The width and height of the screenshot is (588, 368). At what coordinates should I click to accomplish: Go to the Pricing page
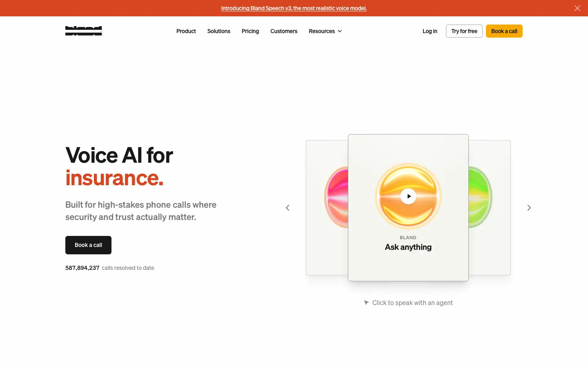250,31
